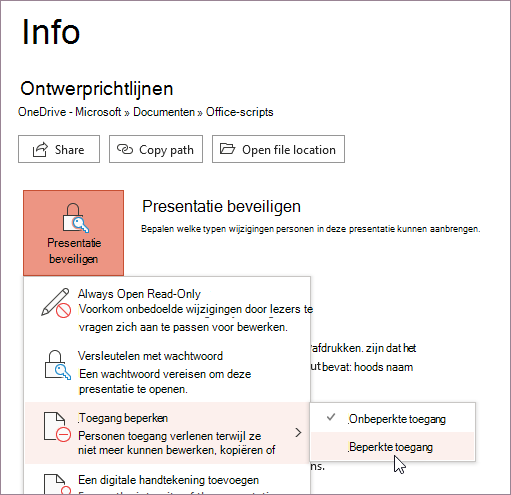511x495 pixels.
Task: Click the document icon beside digitale handtekening
Action: (57, 484)
